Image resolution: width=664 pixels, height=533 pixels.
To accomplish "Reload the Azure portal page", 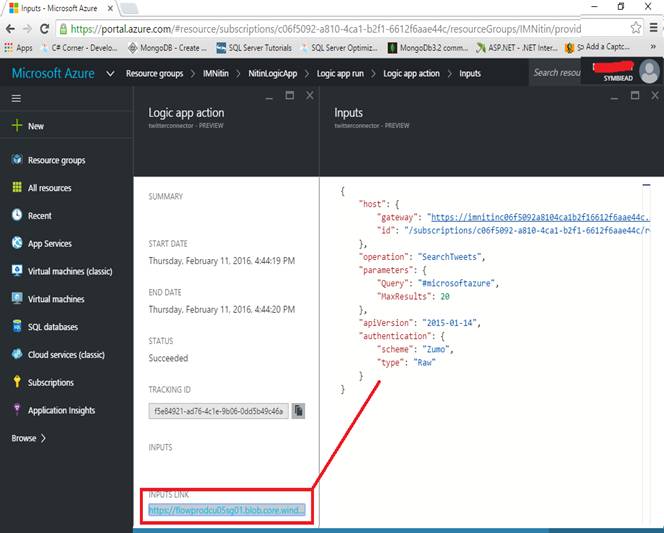I will [44, 29].
